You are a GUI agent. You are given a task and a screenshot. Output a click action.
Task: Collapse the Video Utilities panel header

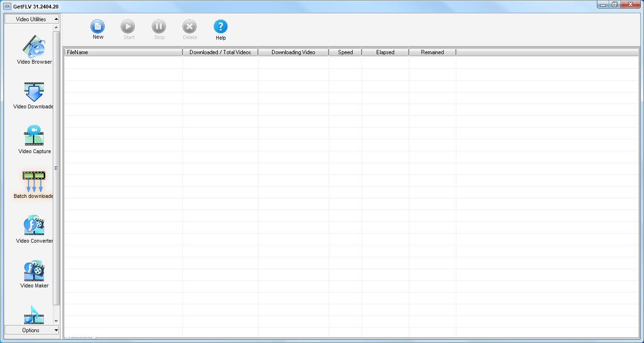[x=32, y=19]
